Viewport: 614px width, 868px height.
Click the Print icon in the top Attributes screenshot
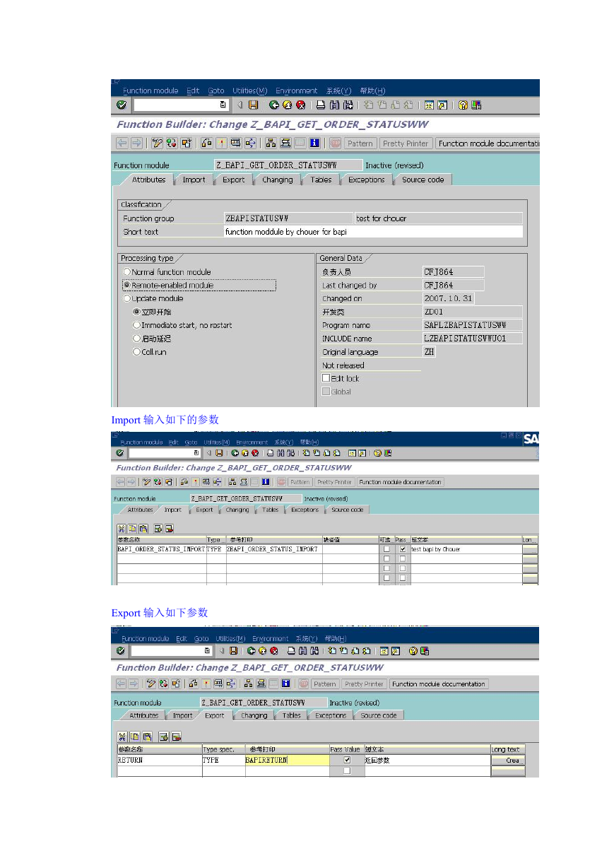[x=320, y=105]
